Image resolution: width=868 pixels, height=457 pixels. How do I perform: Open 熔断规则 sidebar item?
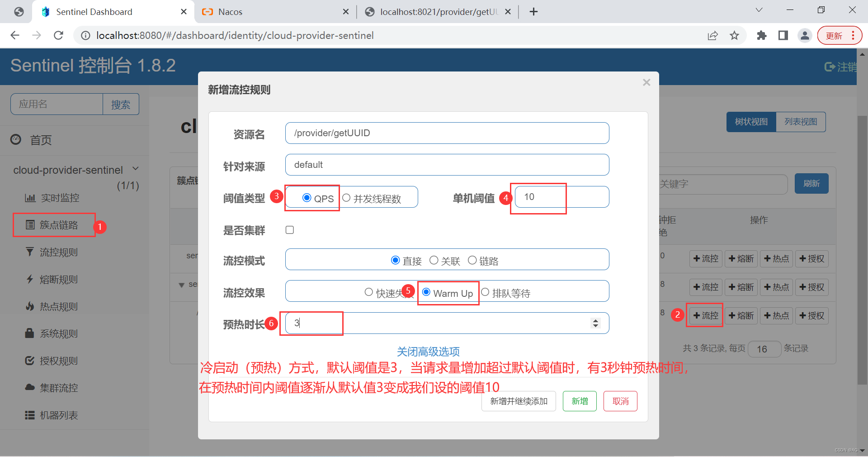pos(52,279)
